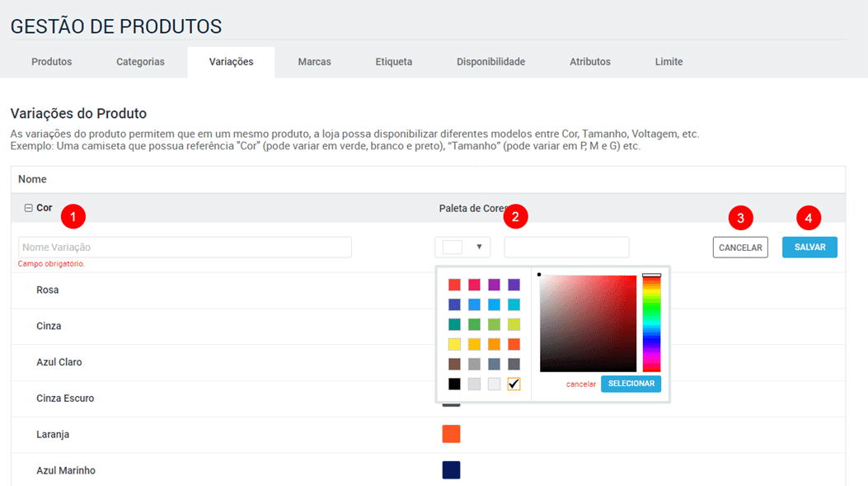868x486 pixels.
Task: Select the Laranja variation name
Action: [x=53, y=435]
